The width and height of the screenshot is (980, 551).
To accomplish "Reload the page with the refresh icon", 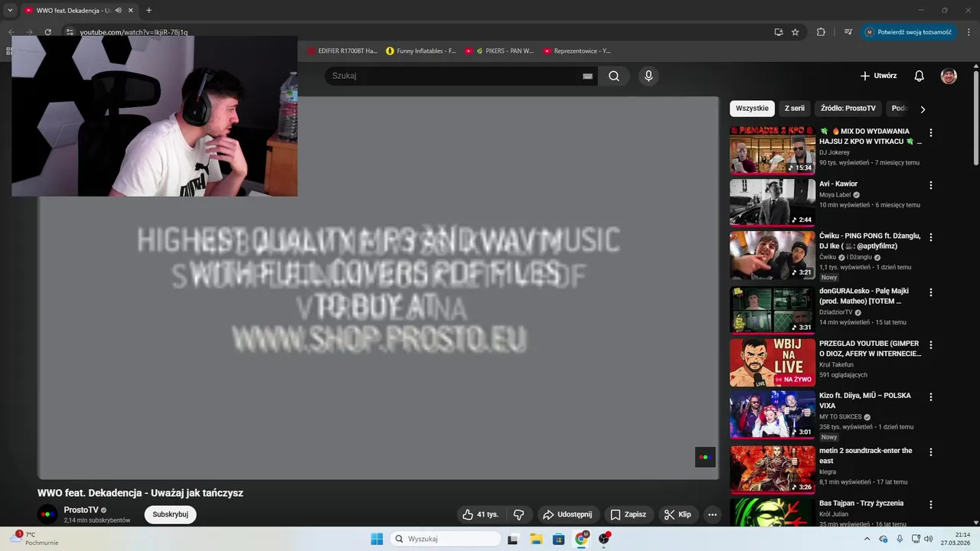I will [47, 32].
